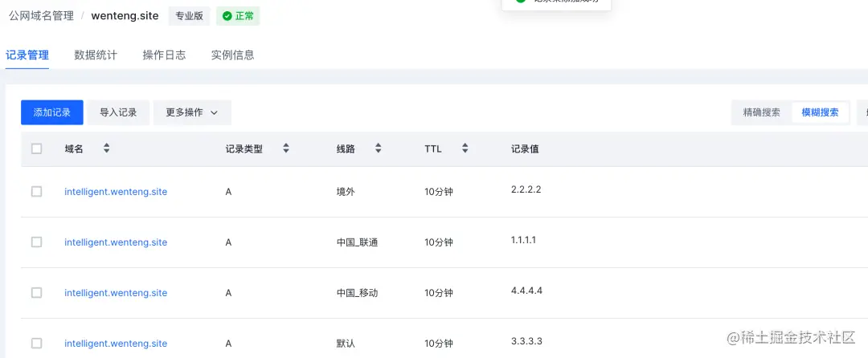Click the 导入记录 button
Image resolution: width=868 pixels, height=358 pixels.
tap(118, 112)
